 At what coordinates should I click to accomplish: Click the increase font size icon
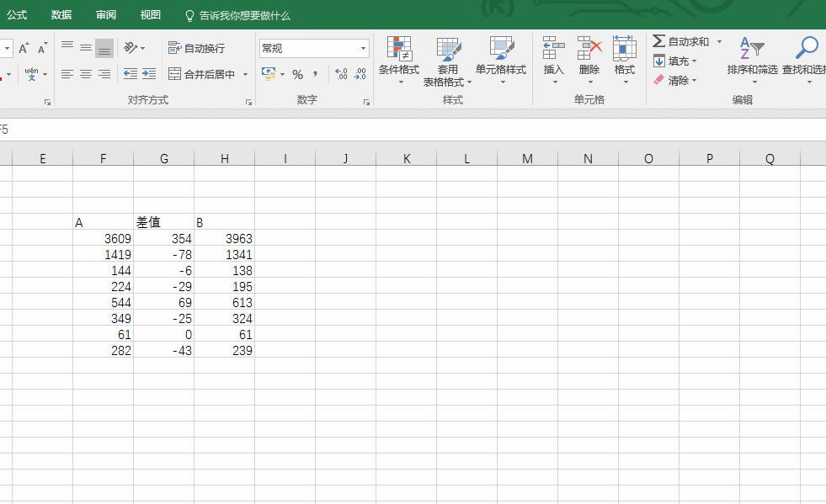(24, 49)
